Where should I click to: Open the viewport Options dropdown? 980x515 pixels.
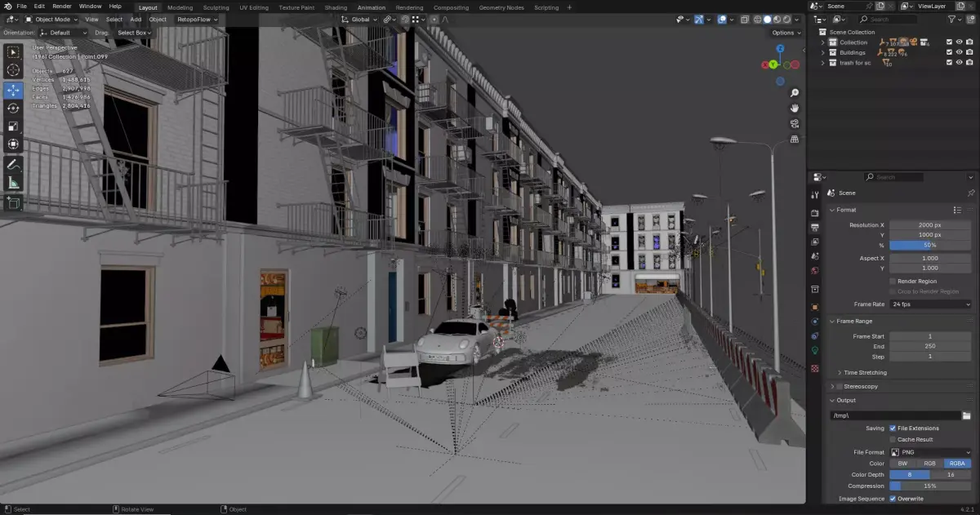tap(786, 33)
